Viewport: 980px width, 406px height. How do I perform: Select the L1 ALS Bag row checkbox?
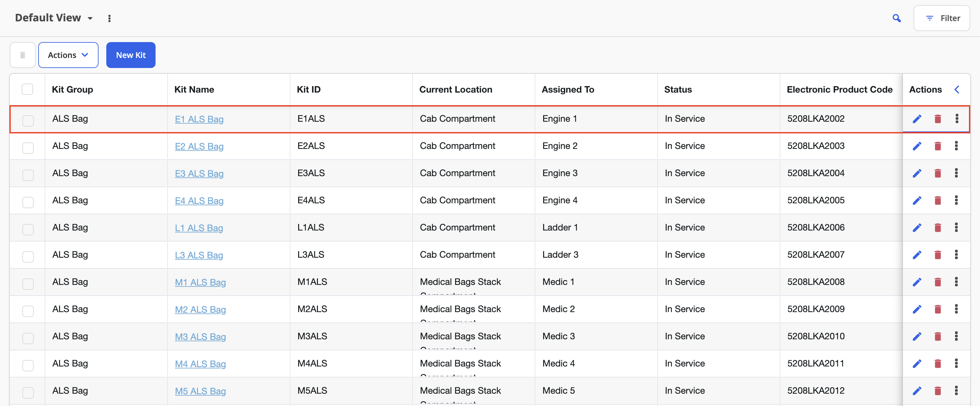pos(28,230)
